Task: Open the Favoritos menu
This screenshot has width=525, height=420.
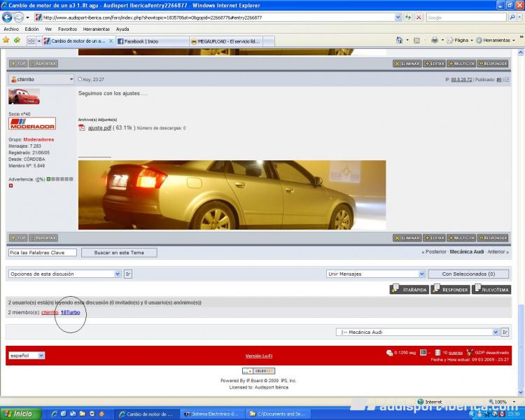Action: pos(67,29)
